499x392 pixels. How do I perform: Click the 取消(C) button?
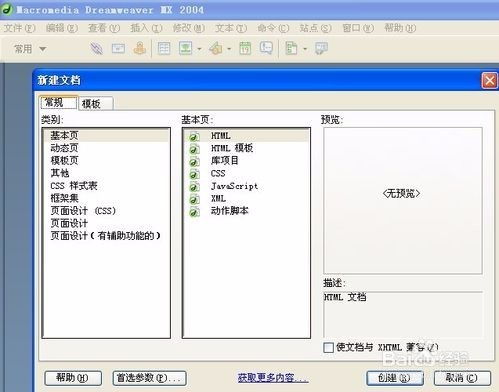(462, 378)
